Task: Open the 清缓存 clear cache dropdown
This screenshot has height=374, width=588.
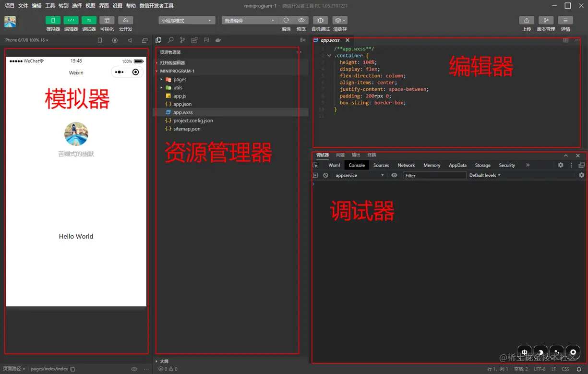Action: pyautogui.click(x=340, y=20)
